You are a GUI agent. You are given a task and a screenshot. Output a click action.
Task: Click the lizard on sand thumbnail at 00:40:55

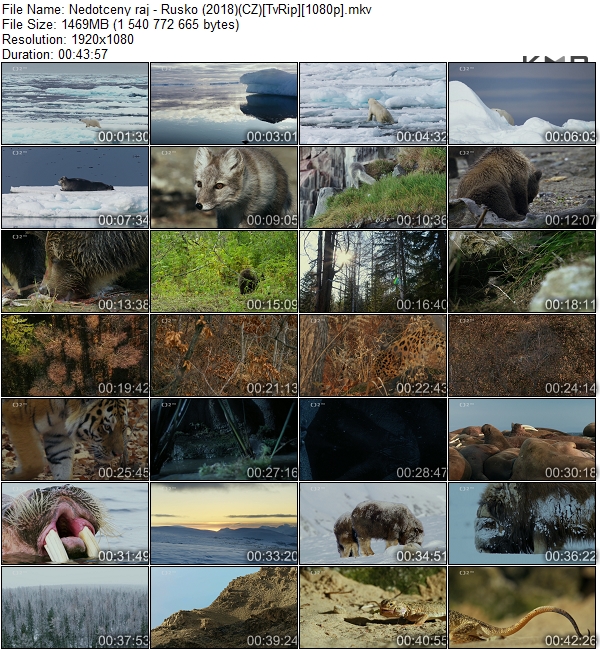[373, 608]
